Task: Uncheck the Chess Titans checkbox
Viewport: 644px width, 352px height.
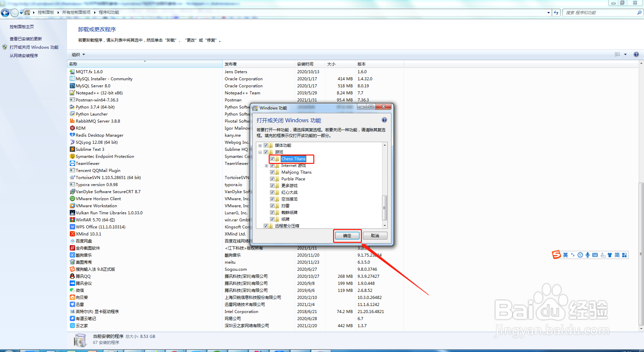Action: click(272, 159)
